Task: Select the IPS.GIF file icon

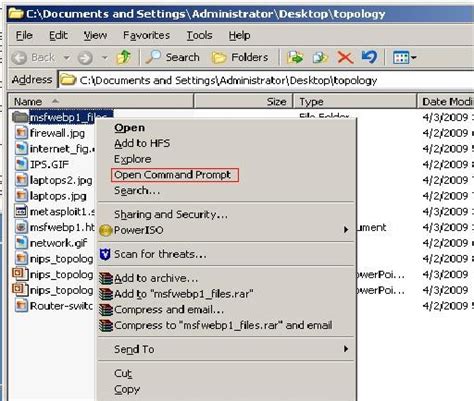Action: pos(21,164)
